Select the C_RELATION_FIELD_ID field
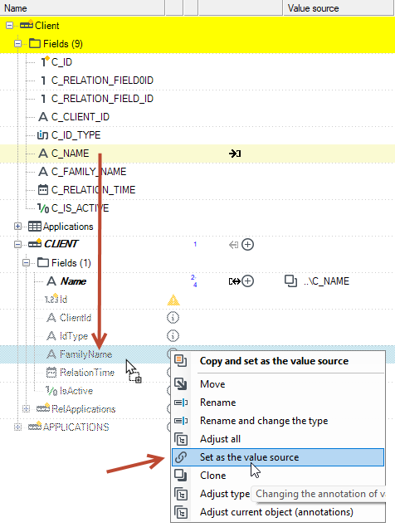 pos(102,99)
